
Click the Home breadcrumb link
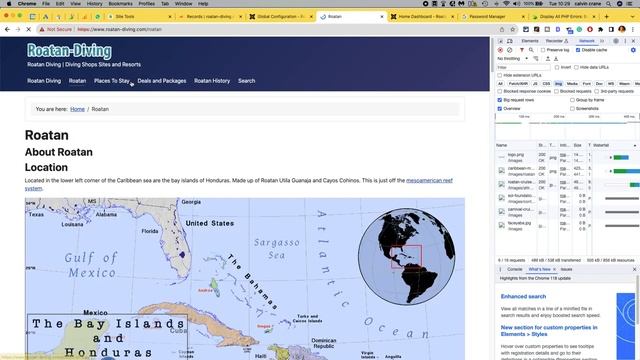pos(77,109)
